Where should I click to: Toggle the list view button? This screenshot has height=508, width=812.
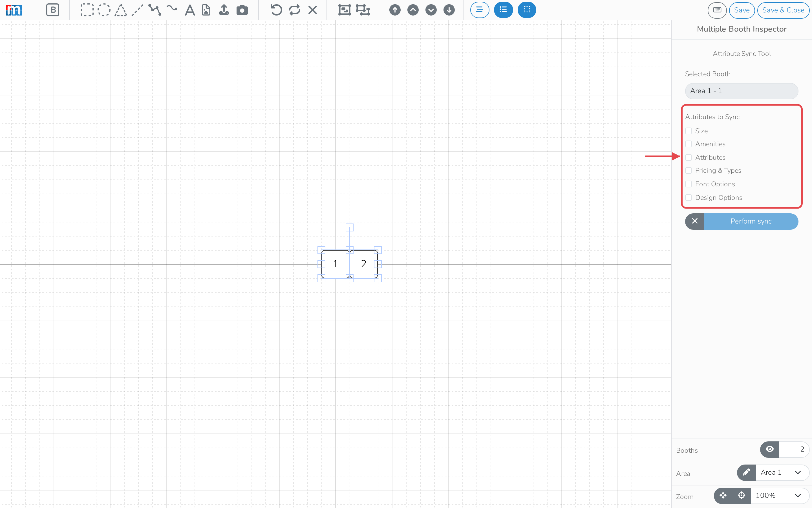coord(503,10)
